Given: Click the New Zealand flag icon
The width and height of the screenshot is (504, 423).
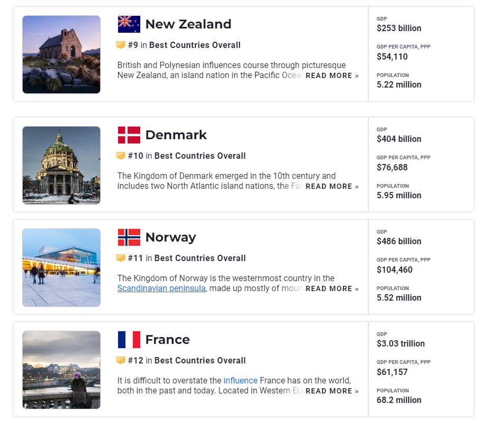Looking at the screenshot, I should [129, 24].
